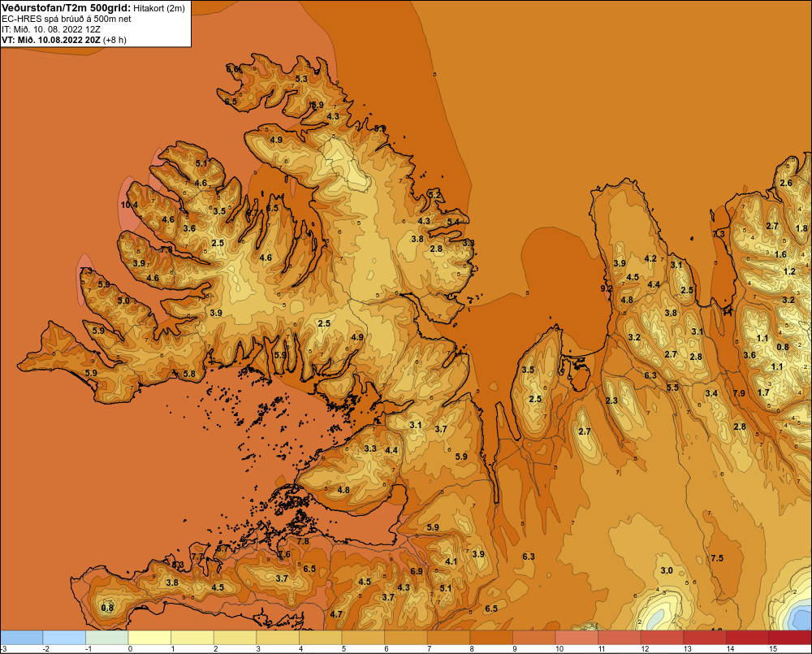Screen dimensions: 812x654
Task: Click the 6.9 temperature value
Action: [x=417, y=571]
